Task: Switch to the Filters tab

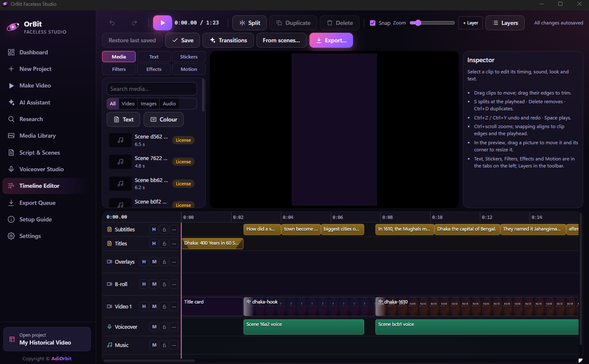Action: (119, 69)
